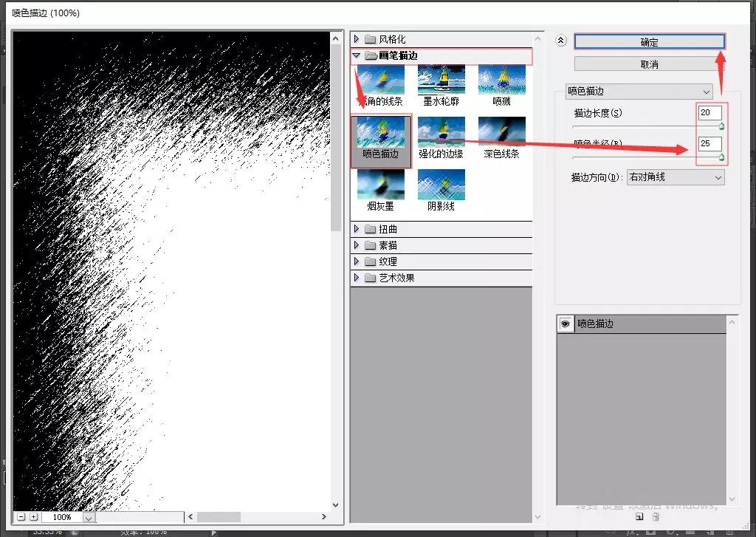The height and width of the screenshot is (537, 756).
Task: Select the 墨水轮廓 (Ink Outlines) filter
Action: [441, 81]
